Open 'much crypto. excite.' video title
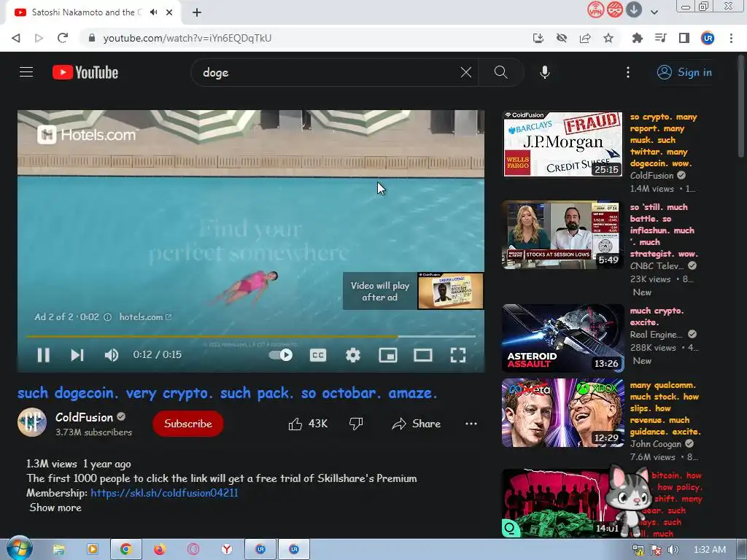The height and width of the screenshot is (560, 747). (x=657, y=316)
